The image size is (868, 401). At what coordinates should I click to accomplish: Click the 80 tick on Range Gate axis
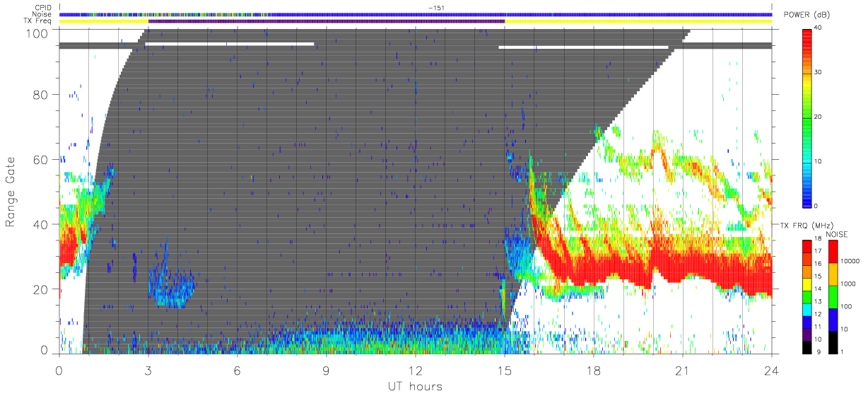[42, 95]
